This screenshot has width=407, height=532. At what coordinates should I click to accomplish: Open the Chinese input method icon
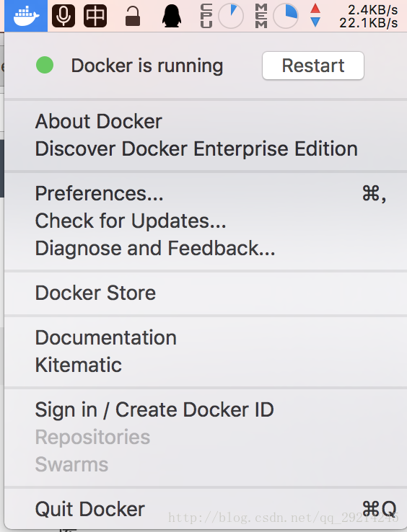pos(95,16)
